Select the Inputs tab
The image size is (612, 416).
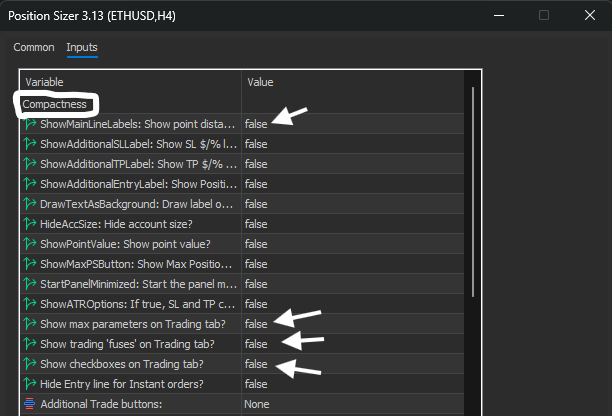[x=82, y=47]
